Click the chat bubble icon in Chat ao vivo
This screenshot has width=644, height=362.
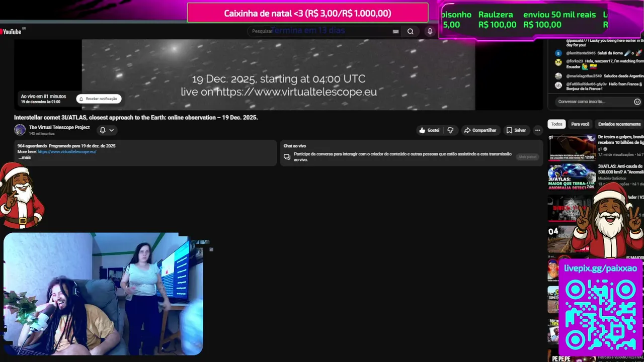coord(287,157)
